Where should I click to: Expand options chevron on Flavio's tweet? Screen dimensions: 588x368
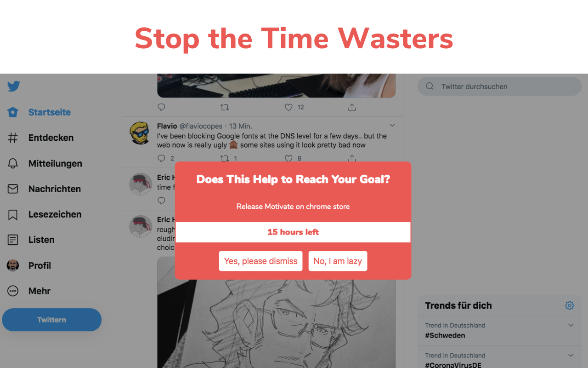[392, 125]
